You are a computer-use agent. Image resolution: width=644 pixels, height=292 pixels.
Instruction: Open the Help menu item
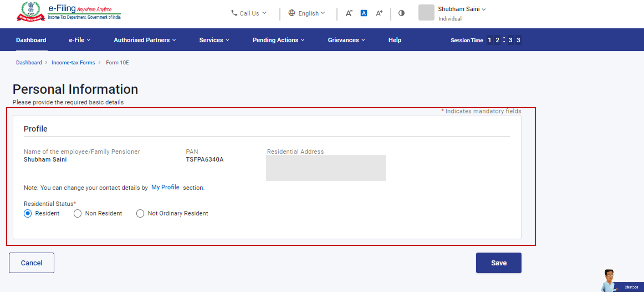[395, 40]
